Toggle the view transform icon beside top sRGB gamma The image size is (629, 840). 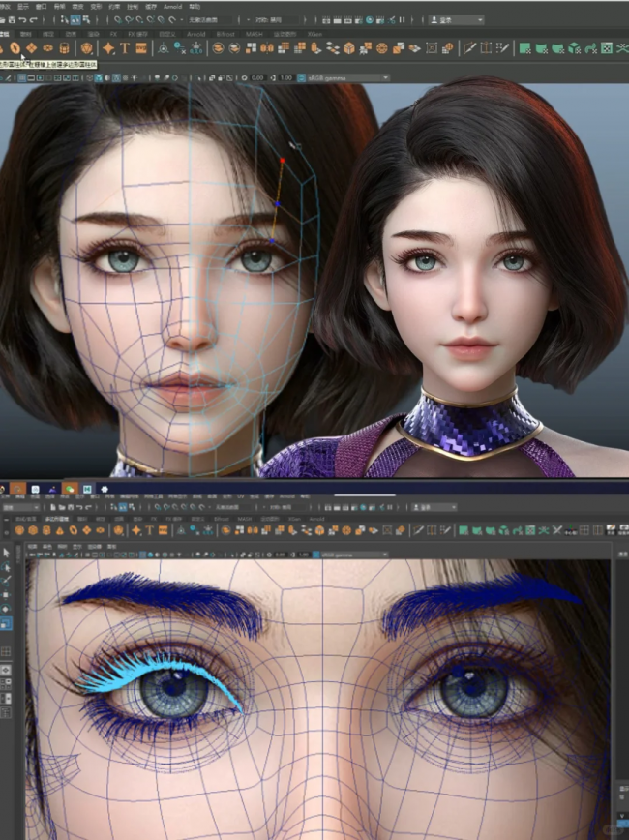pyautogui.click(x=302, y=77)
